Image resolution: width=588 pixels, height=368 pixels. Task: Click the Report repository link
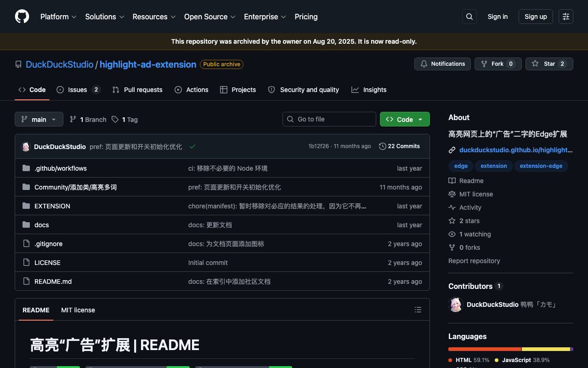pyautogui.click(x=474, y=261)
